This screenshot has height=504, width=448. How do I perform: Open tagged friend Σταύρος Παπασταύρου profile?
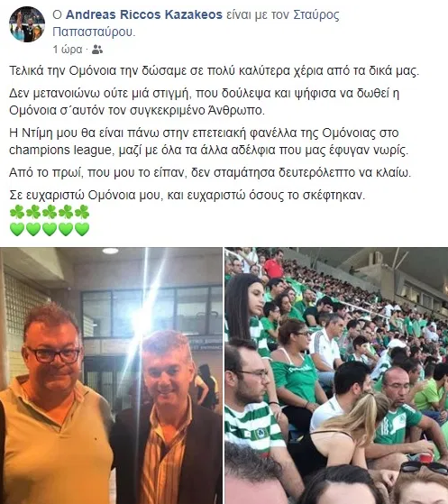196,23
